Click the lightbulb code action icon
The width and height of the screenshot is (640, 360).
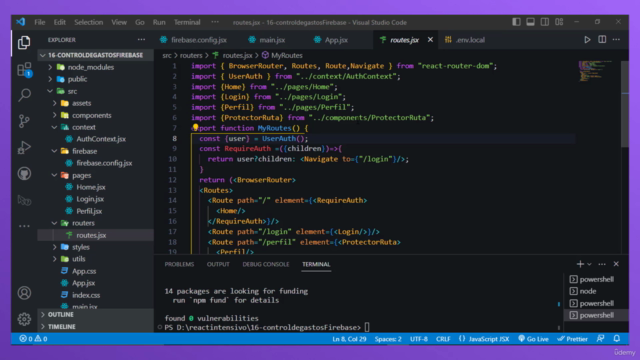coord(195,128)
